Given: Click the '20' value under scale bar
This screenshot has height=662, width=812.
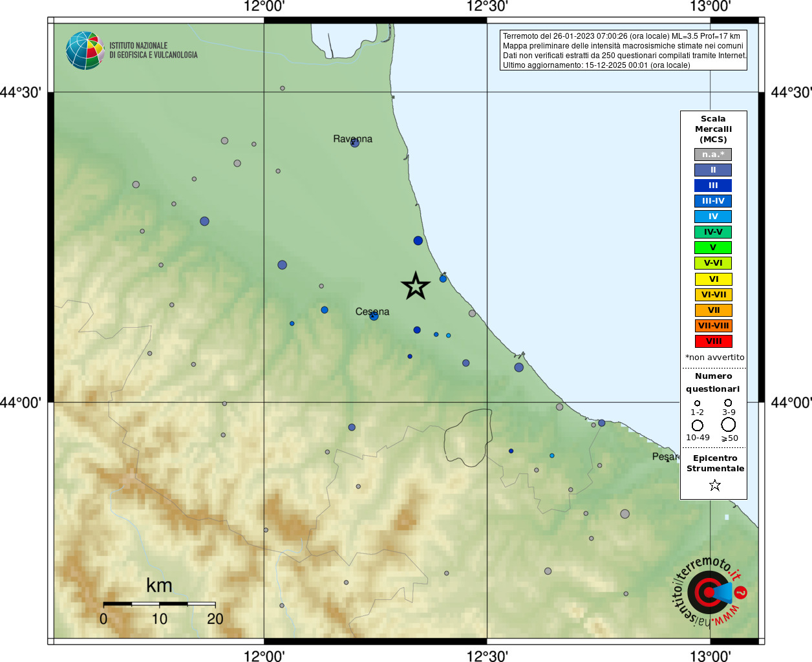Looking at the screenshot, I should pos(215,619).
